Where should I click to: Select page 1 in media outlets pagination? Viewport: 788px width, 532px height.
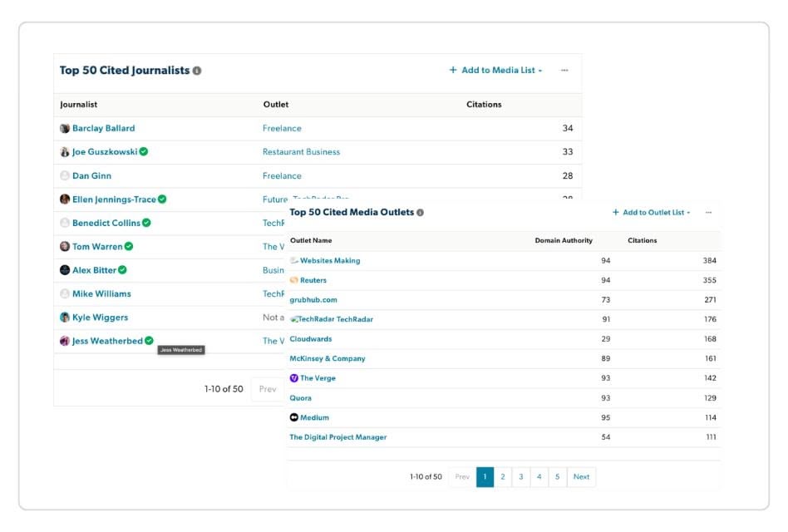[x=485, y=477]
